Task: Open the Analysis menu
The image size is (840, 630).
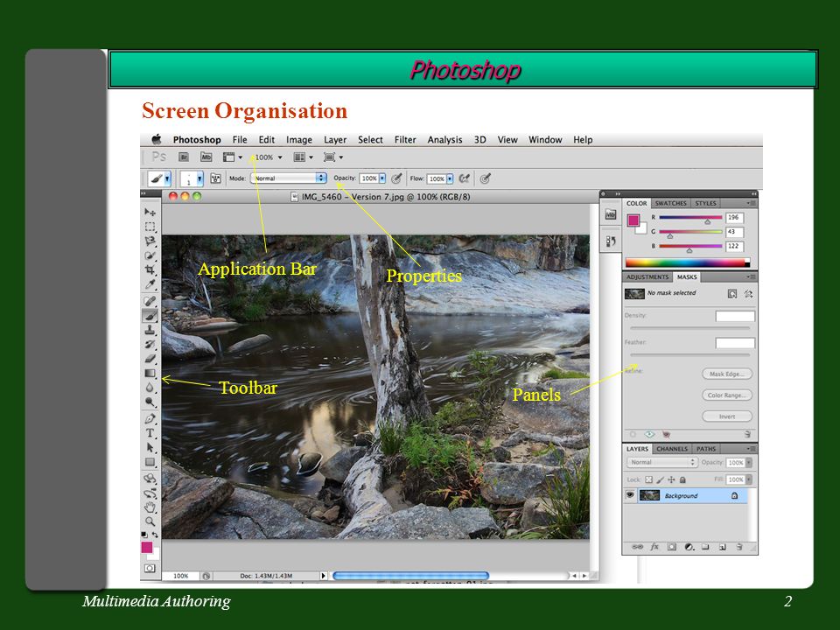Action: tap(444, 140)
